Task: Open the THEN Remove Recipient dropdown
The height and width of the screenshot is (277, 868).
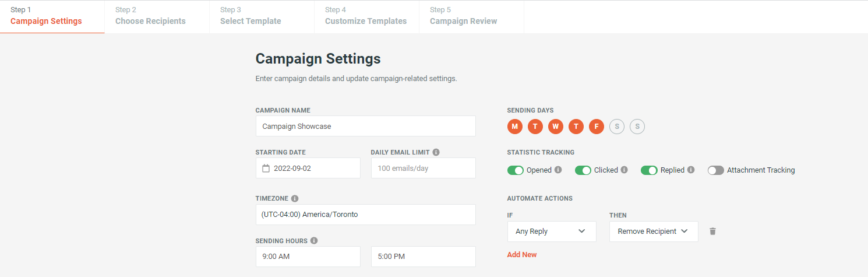Action: (x=654, y=232)
